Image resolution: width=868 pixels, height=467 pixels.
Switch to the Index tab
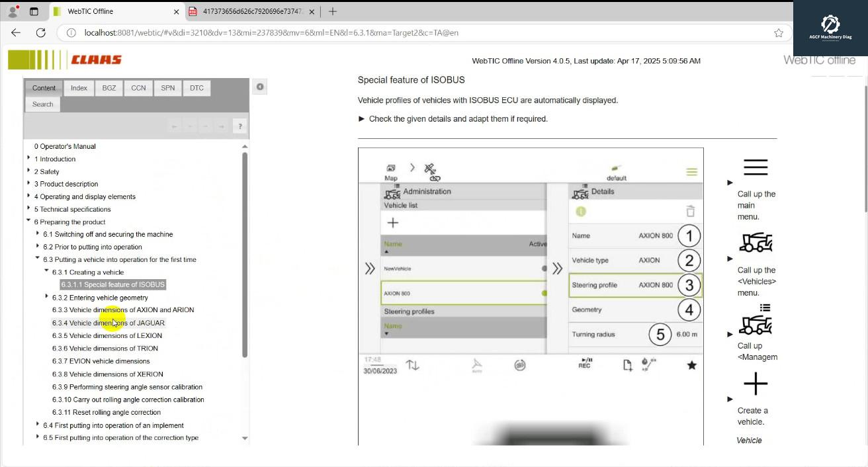pyautogui.click(x=79, y=87)
